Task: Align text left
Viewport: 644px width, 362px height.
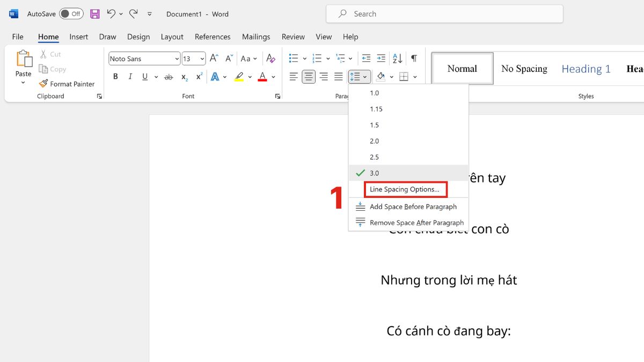Action: (x=294, y=77)
